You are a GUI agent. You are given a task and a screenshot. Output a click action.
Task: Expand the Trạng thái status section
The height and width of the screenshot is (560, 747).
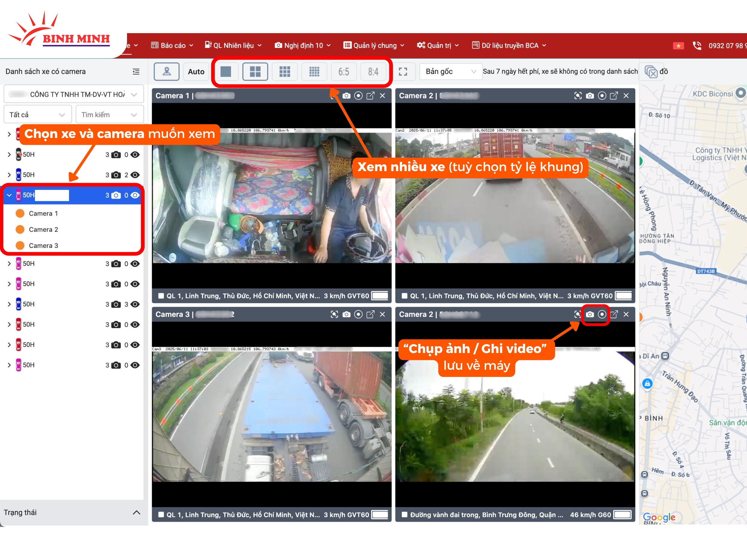click(137, 513)
